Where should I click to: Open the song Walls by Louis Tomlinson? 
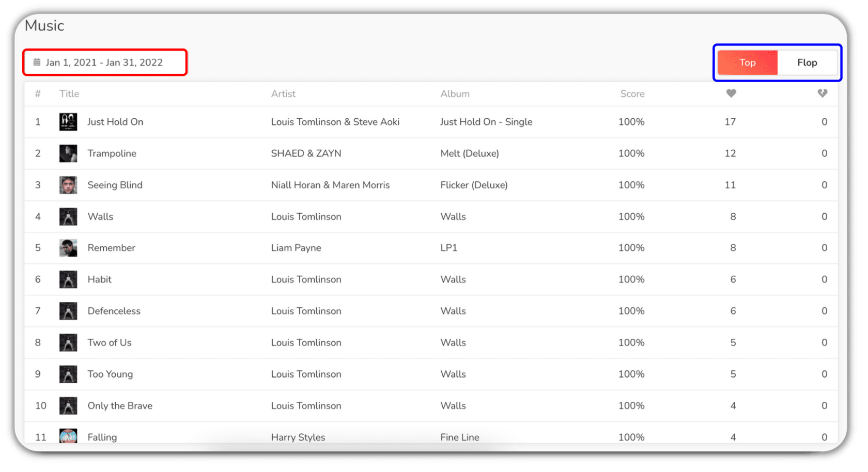click(x=100, y=216)
